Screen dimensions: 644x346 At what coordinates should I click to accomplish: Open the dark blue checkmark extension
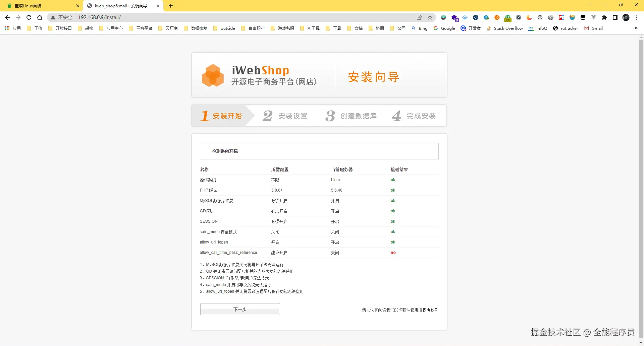coord(476,17)
